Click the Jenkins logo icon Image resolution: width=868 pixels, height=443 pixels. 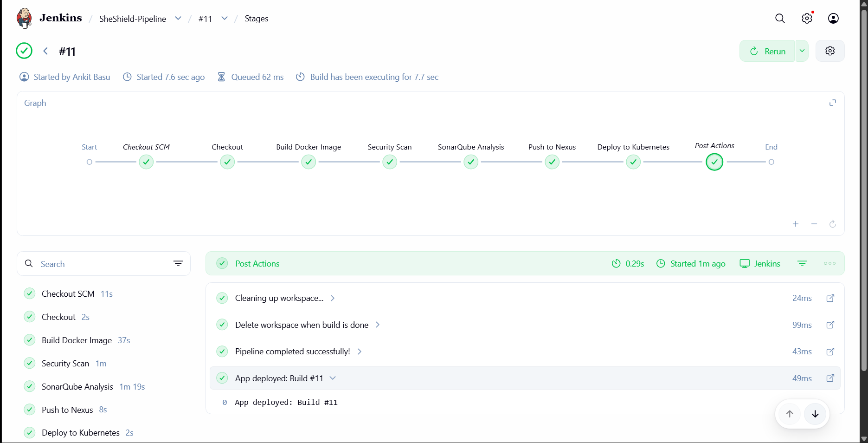(x=24, y=19)
